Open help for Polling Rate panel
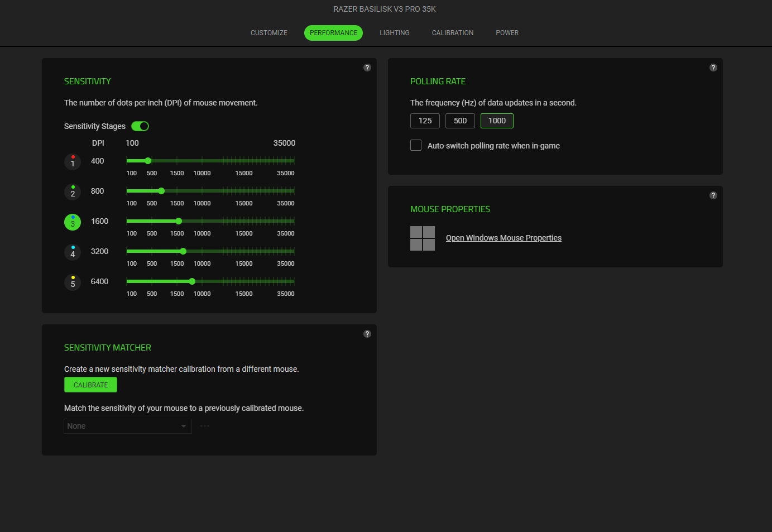 pyautogui.click(x=713, y=68)
